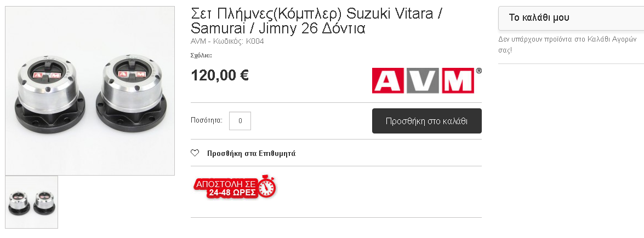This screenshot has width=644, height=238.
Task: Click the 120,00 € price text
Action: coord(220,76)
